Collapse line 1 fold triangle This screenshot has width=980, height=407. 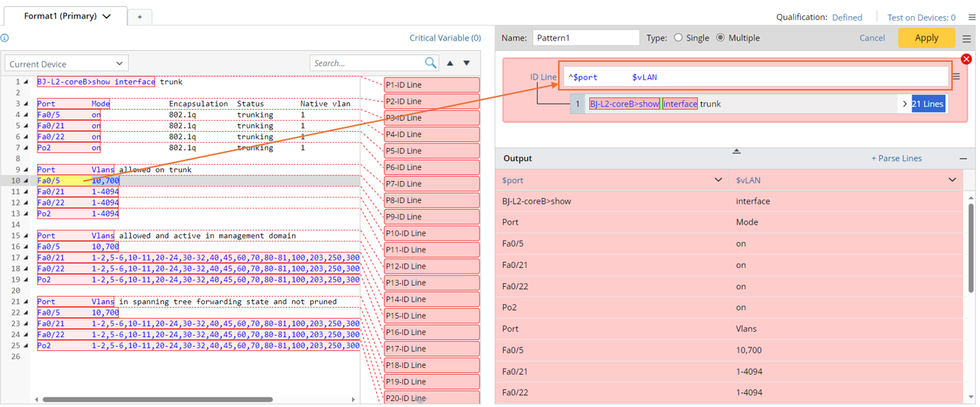(x=26, y=82)
